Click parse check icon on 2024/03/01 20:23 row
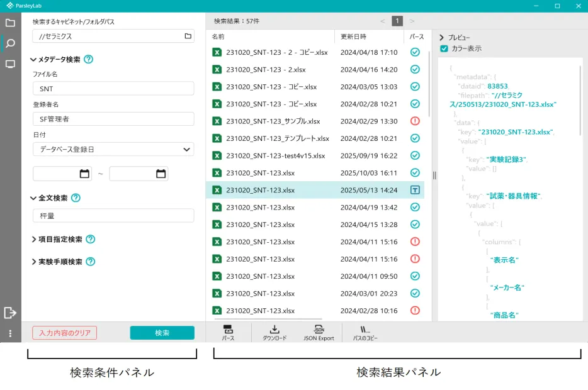Image resolution: width=588 pixels, height=390 pixels. 415,293
